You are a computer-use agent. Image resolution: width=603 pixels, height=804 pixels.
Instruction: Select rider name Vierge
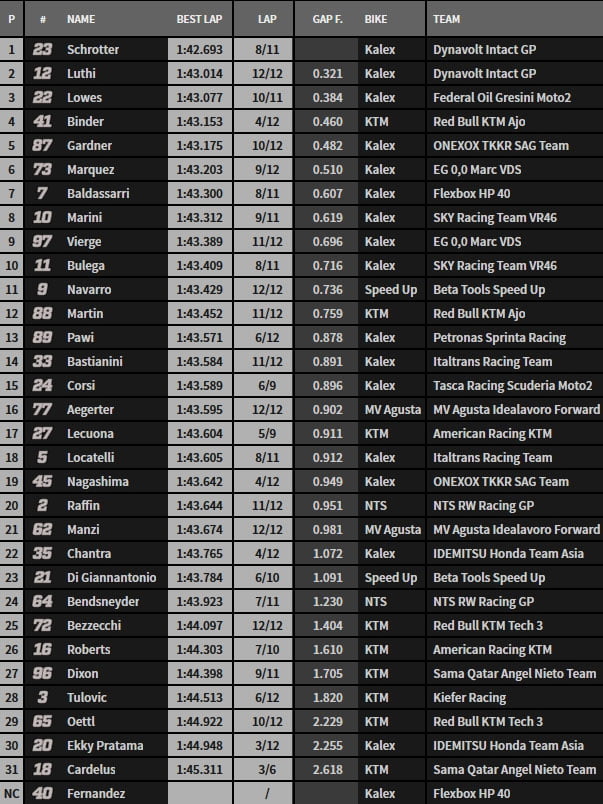[84, 242]
